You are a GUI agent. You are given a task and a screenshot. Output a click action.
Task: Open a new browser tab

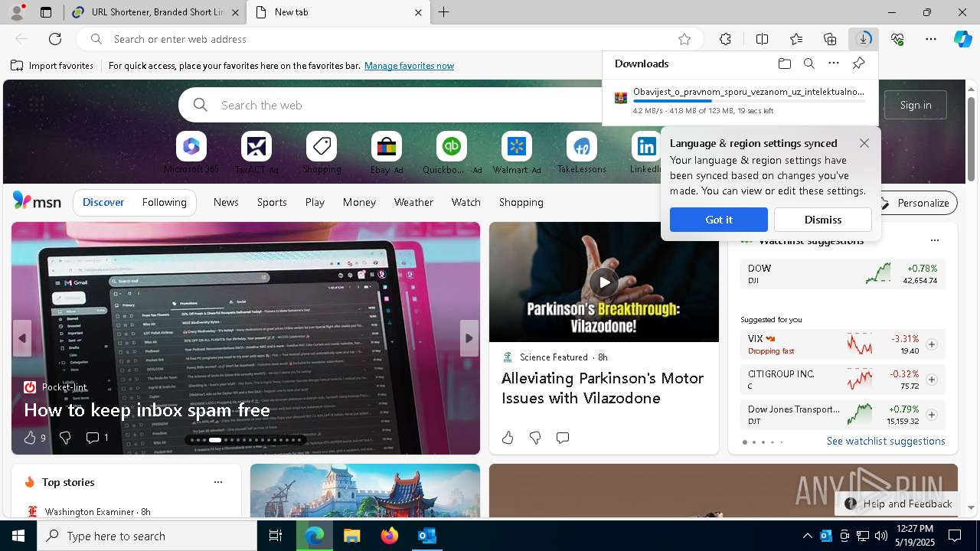tap(444, 12)
